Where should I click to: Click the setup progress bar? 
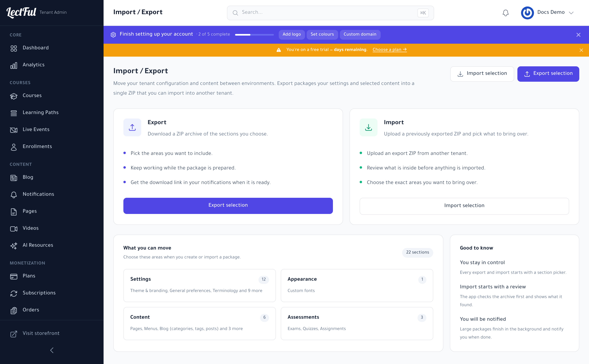point(254,35)
